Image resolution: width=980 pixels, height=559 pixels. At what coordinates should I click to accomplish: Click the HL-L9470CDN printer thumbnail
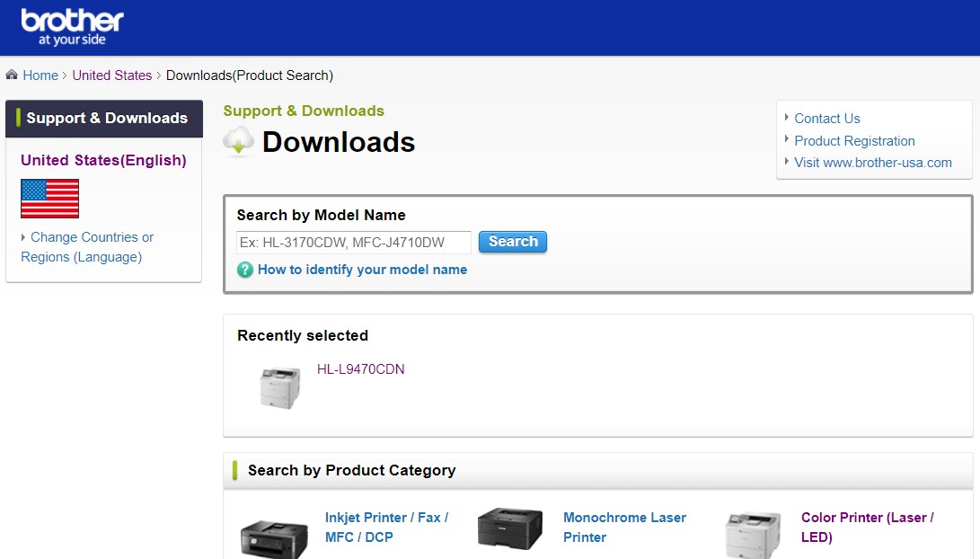[x=280, y=388]
